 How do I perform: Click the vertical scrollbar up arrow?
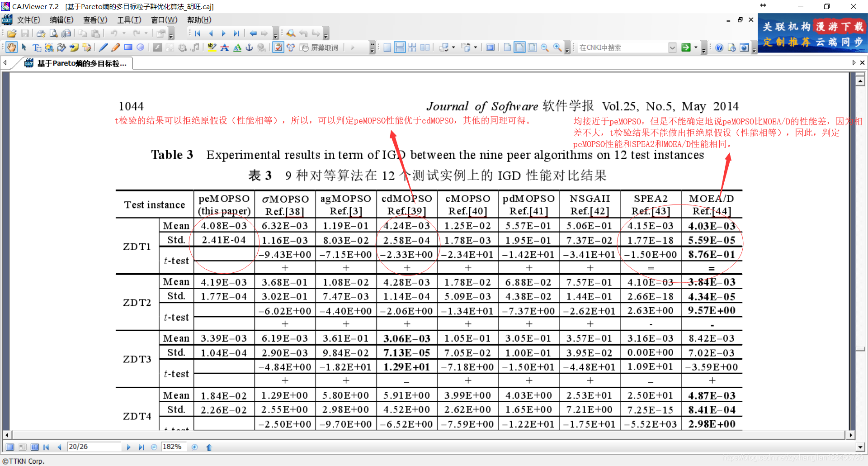point(860,81)
